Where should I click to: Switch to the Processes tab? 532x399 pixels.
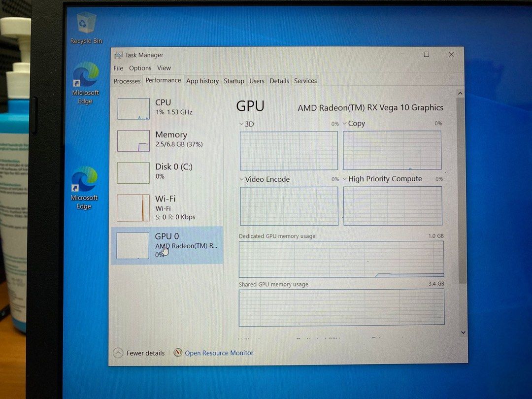coord(127,81)
